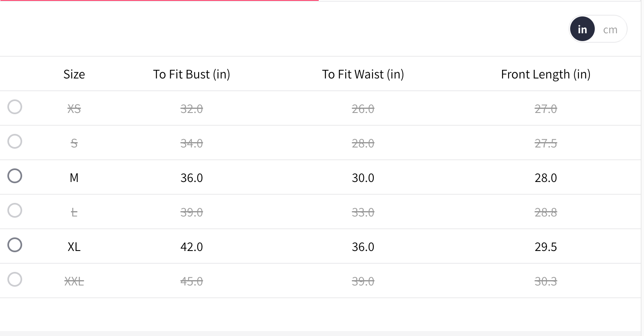Click the To Fit Waist column header
Viewport: 644px width, 336px height.
pos(363,74)
